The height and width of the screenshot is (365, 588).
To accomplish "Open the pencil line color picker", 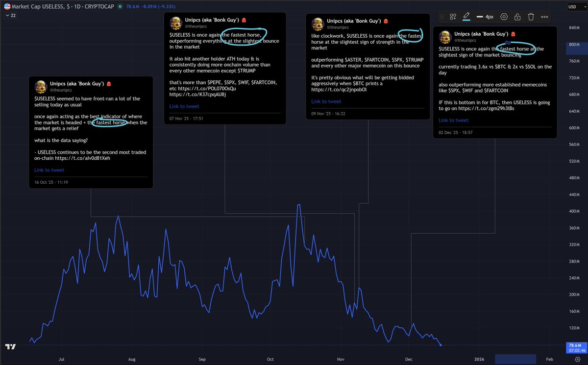I will [466, 17].
